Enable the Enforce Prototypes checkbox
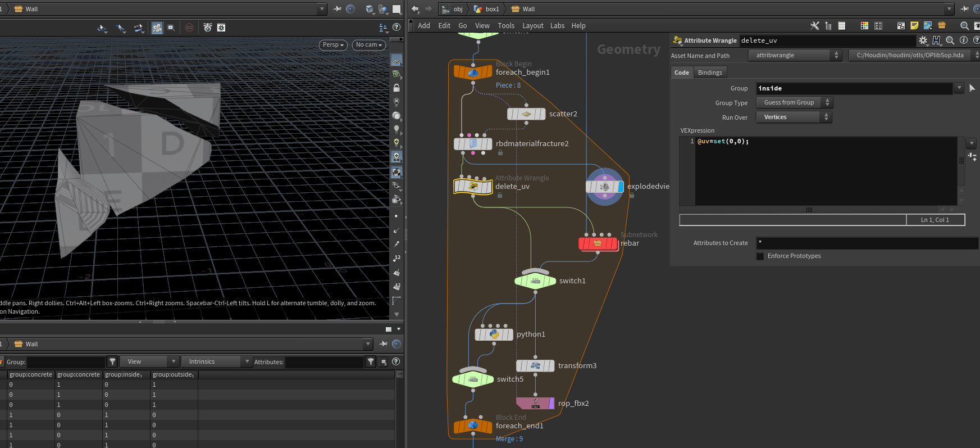Screen dimensions: 980x448 pyautogui.click(x=760, y=256)
